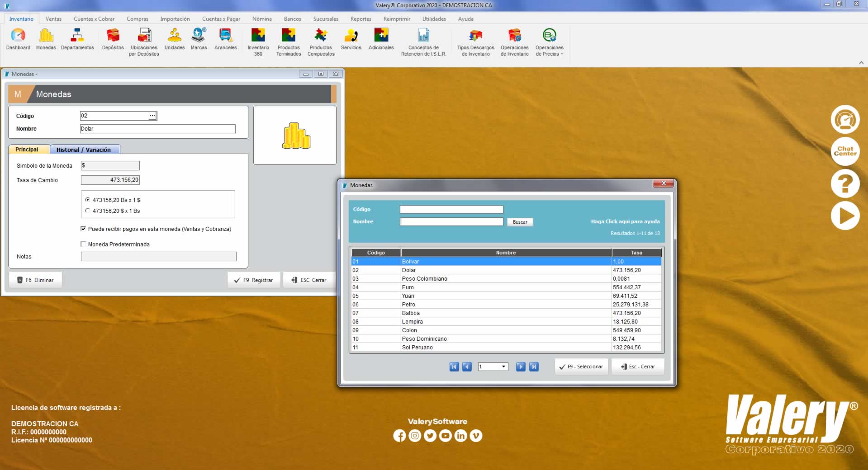Open ValerySoftware LinkedIn icon

click(460, 436)
